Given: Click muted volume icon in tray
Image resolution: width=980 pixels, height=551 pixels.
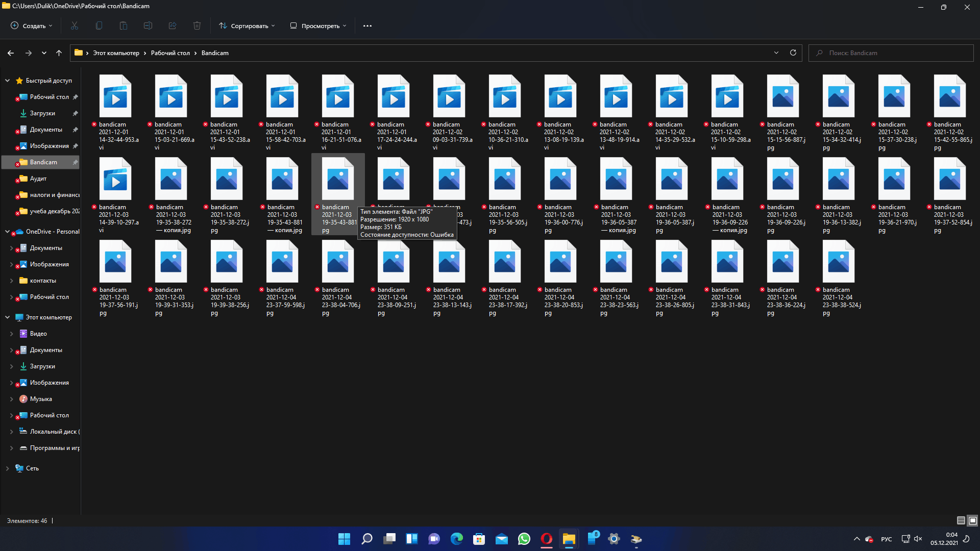Looking at the screenshot, I should point(918,539).
